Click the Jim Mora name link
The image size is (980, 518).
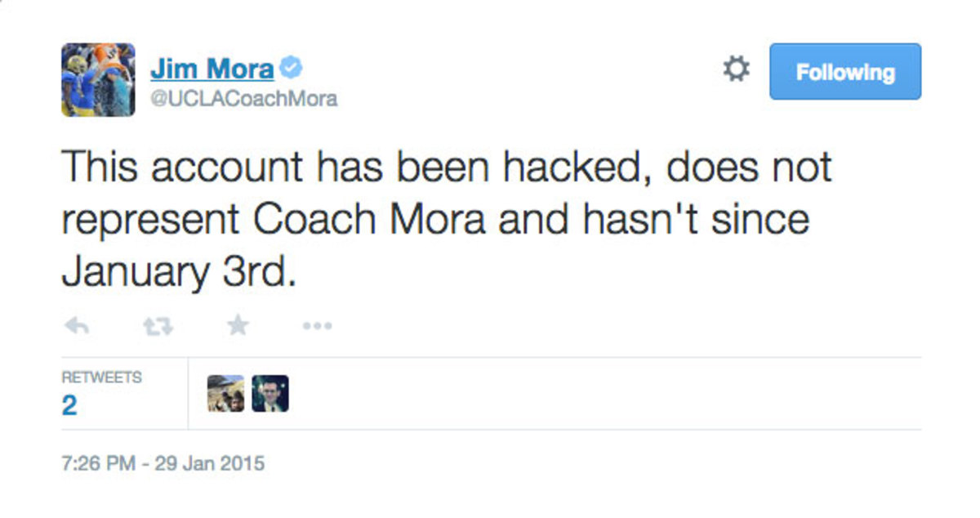(213, 69)
